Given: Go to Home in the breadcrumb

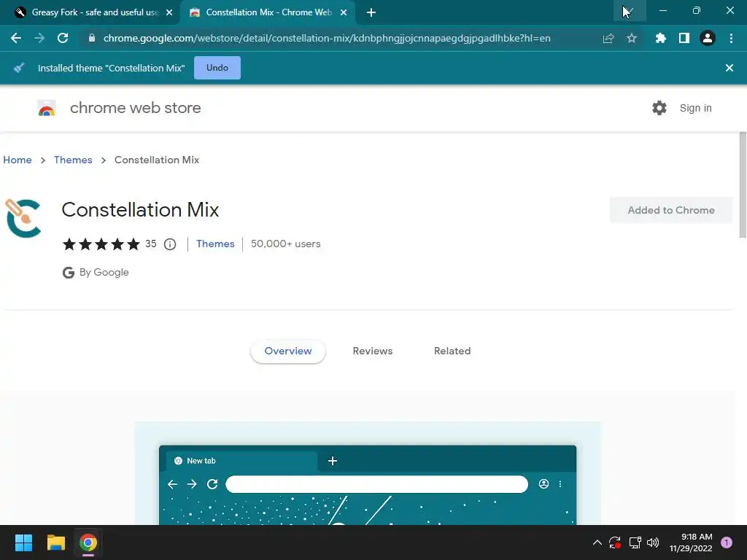Looking at the screenshot, I should [x=18, y=160].
